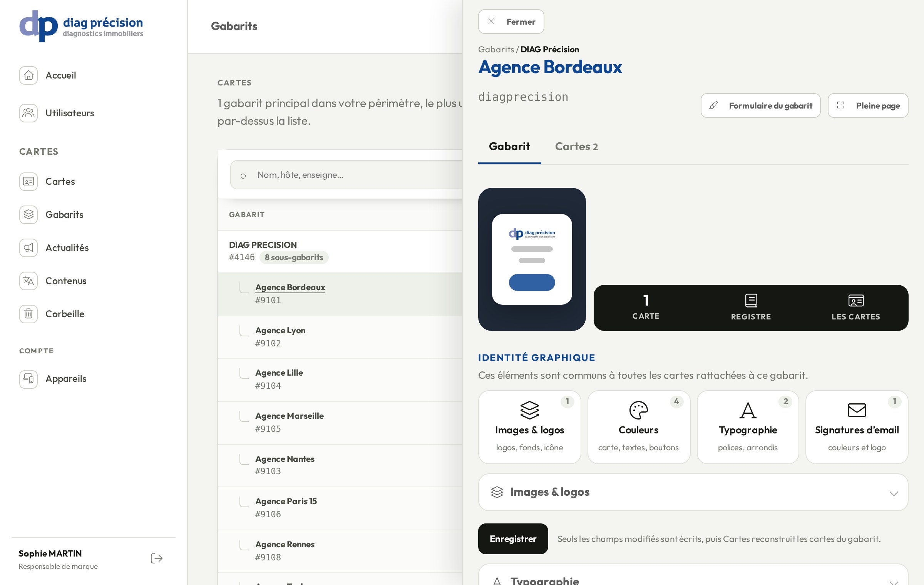Expand the Typographie accordion section
This screenshot has height=585, width=924.
coord(693,576)
